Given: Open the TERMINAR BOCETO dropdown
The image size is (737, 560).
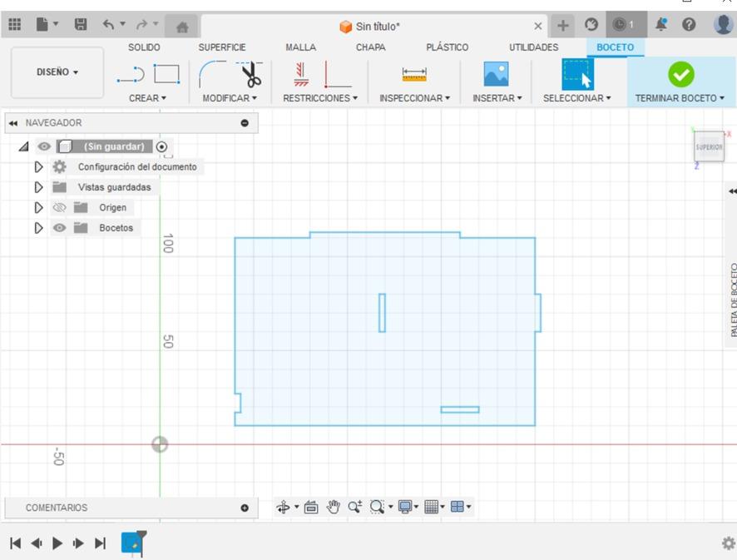Looking at the screenshot, I should (x=680, y=98).
